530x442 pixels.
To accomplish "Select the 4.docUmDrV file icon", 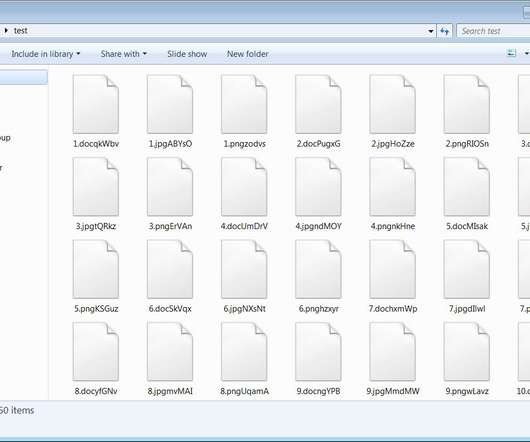I will pyautogui.click(x=244, y=187).
